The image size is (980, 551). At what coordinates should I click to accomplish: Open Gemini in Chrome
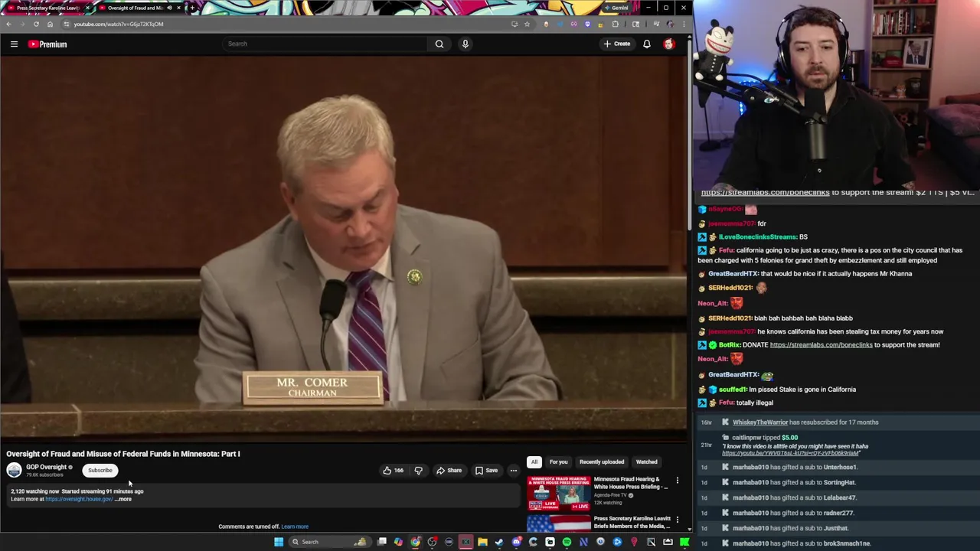tap(616, 8)
